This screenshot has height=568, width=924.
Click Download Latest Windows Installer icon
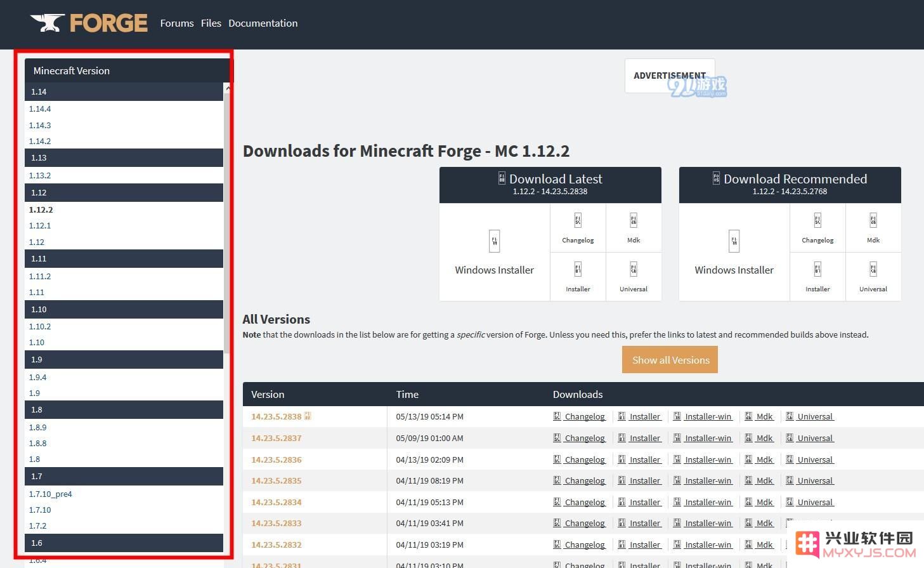[494, 241]
